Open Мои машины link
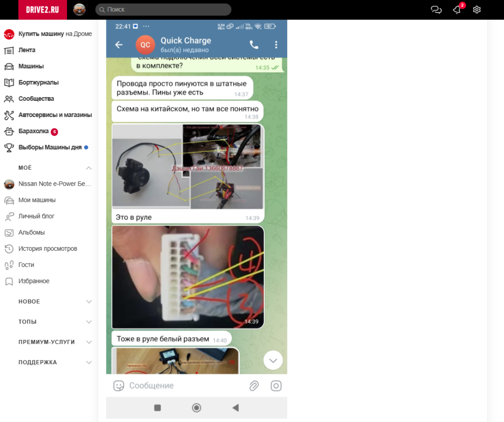 [x=37, y=200]
